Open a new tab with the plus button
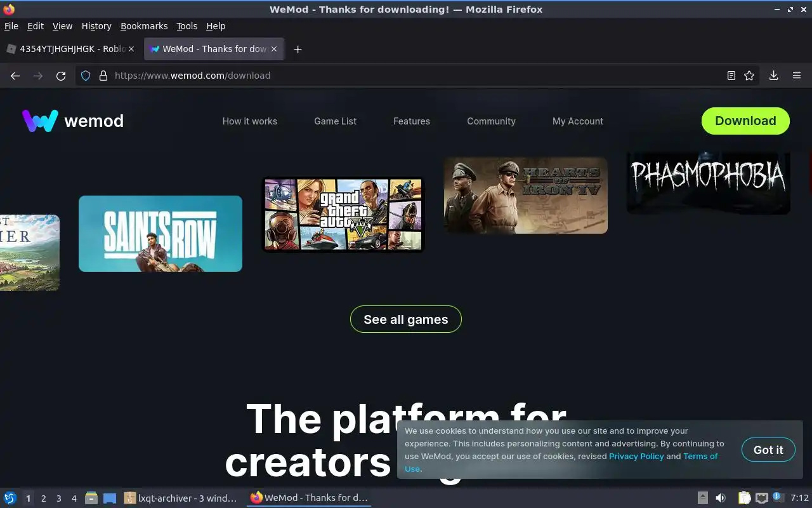812x508 pixels. pos(298,49)
